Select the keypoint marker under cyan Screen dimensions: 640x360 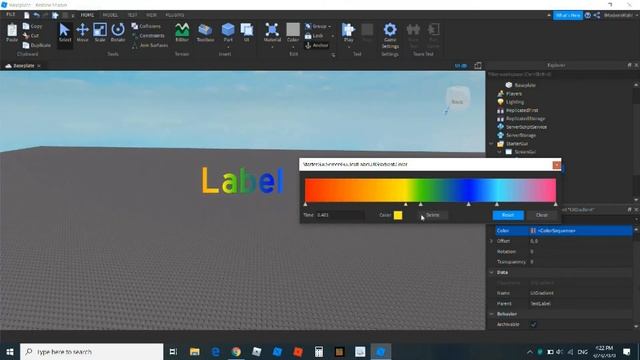pyautogui.click(x=497, y=204)
